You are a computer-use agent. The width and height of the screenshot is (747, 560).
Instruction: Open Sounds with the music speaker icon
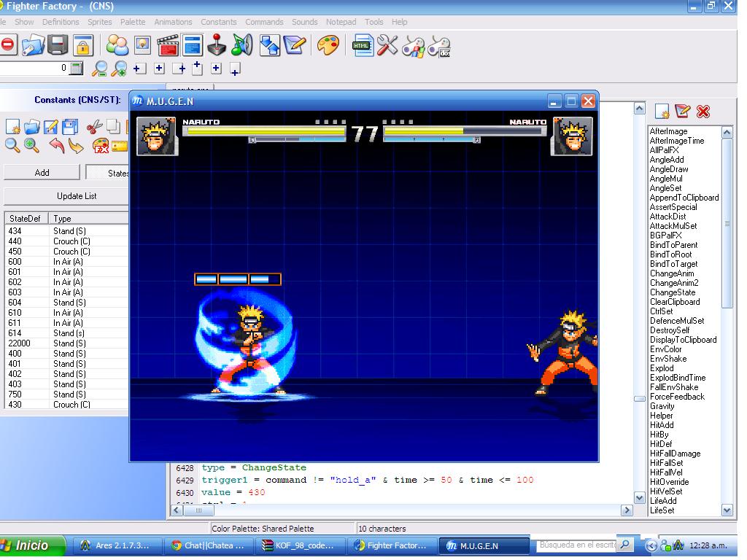(x=242, y=45)
